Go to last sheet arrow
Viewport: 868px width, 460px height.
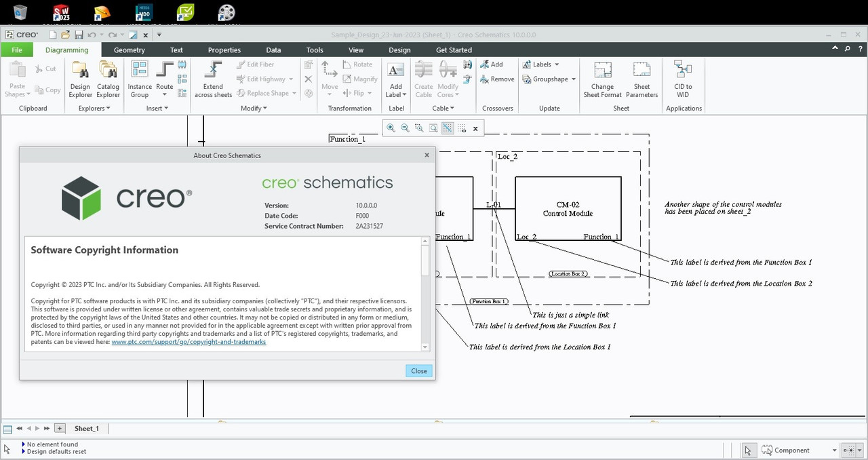46,428
